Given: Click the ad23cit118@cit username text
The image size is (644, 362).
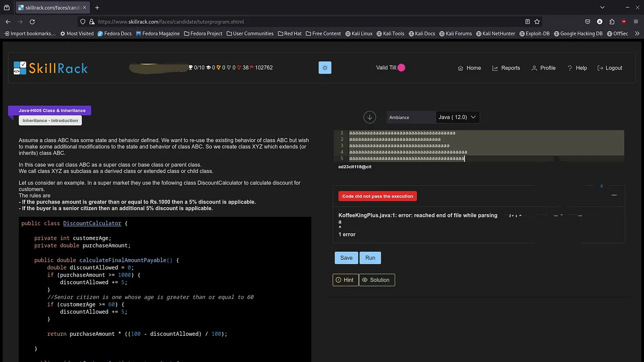Looking at the screenshot, I should point(355,167).
